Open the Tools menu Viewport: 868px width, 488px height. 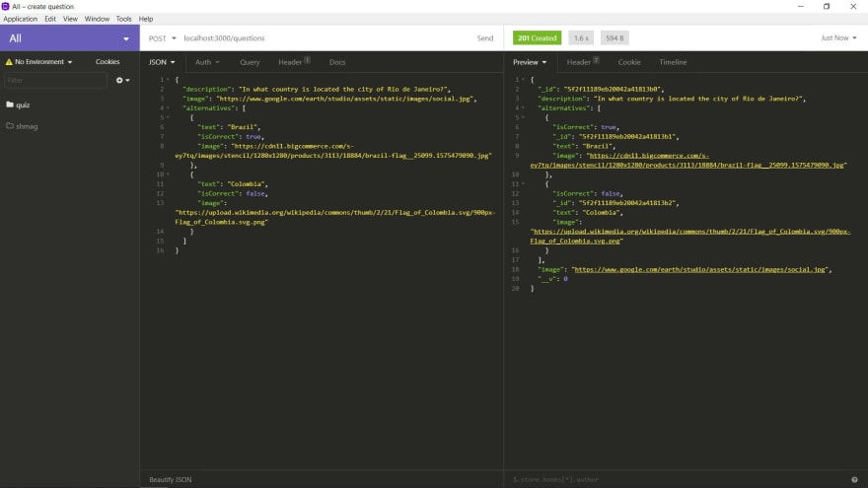click(124, 19)
